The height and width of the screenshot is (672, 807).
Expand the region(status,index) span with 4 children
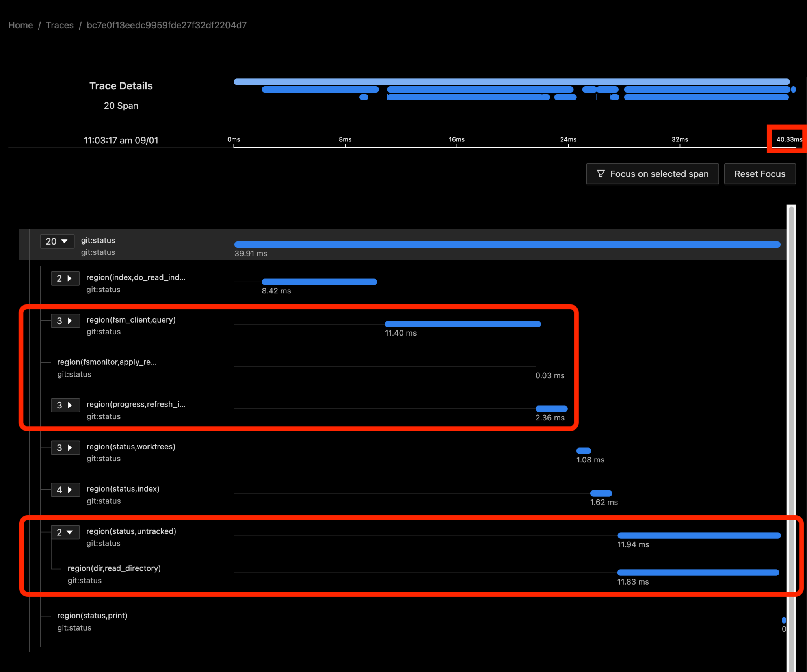65,490
